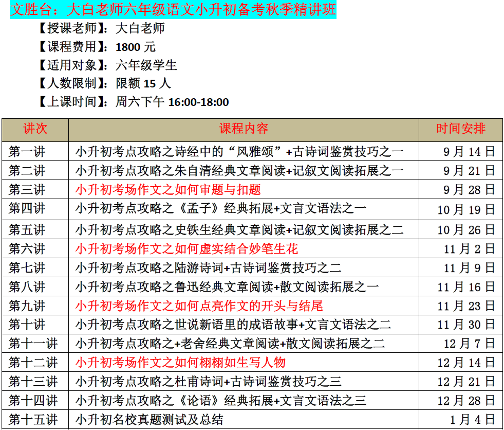
Task: Click the 限额 15 人 limit text
Action: (x=143, y=84)
